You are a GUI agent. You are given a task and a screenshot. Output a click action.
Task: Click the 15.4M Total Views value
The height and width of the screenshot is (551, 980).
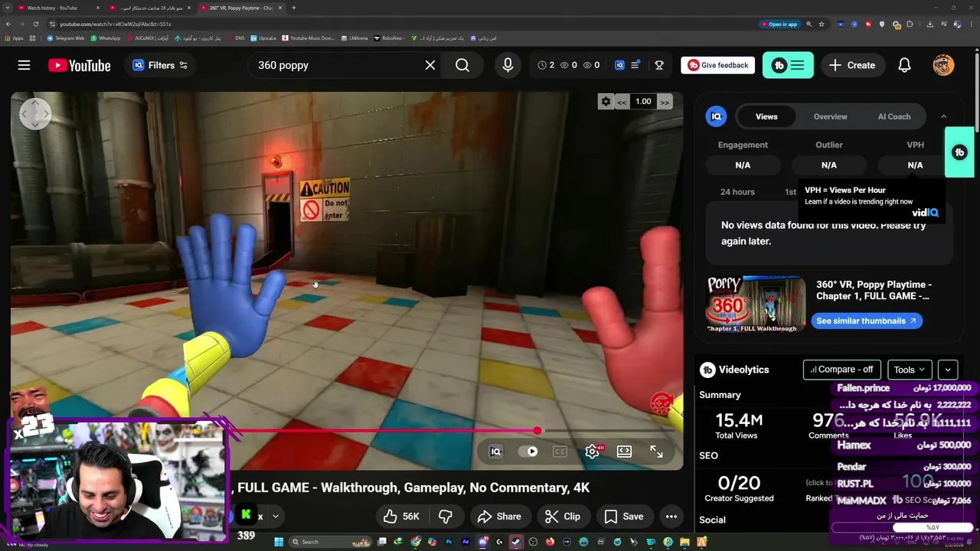738,420
